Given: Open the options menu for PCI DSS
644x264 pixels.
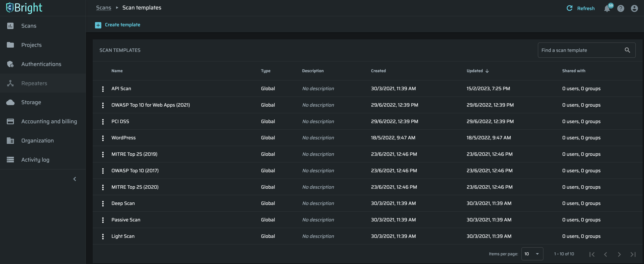Looking at the screenshot, I should tap(103, 122).
